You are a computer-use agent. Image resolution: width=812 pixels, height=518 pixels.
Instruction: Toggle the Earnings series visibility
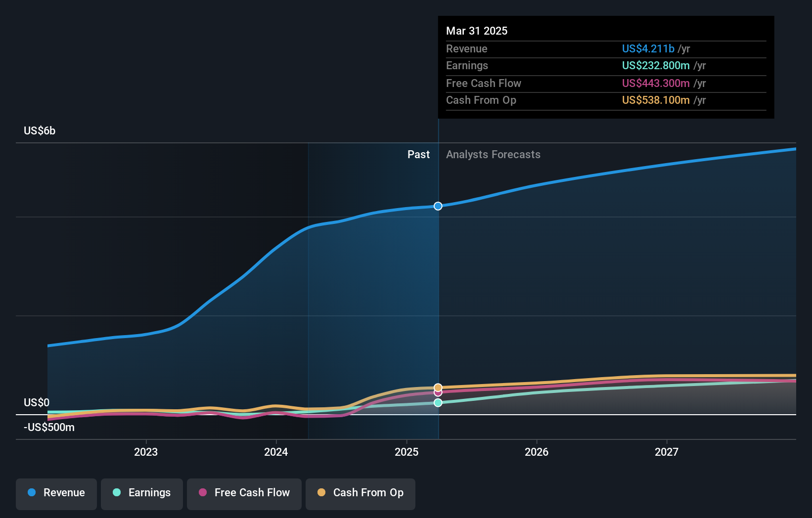141,493
